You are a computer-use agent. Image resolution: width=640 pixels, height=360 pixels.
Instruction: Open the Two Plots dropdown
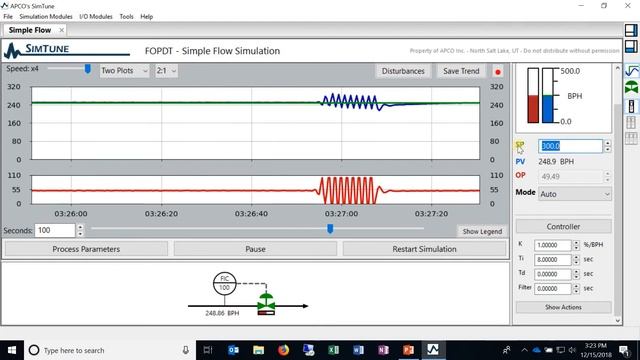tap(124, 71)
